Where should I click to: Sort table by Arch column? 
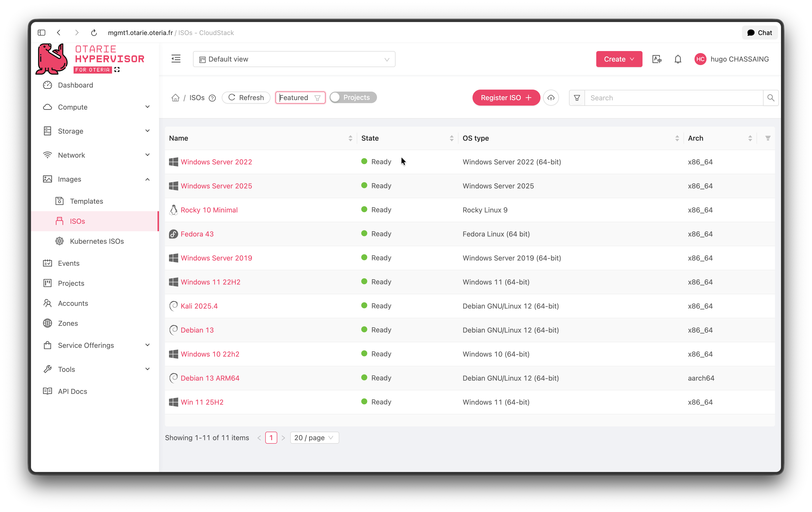(x=750, y=138)
